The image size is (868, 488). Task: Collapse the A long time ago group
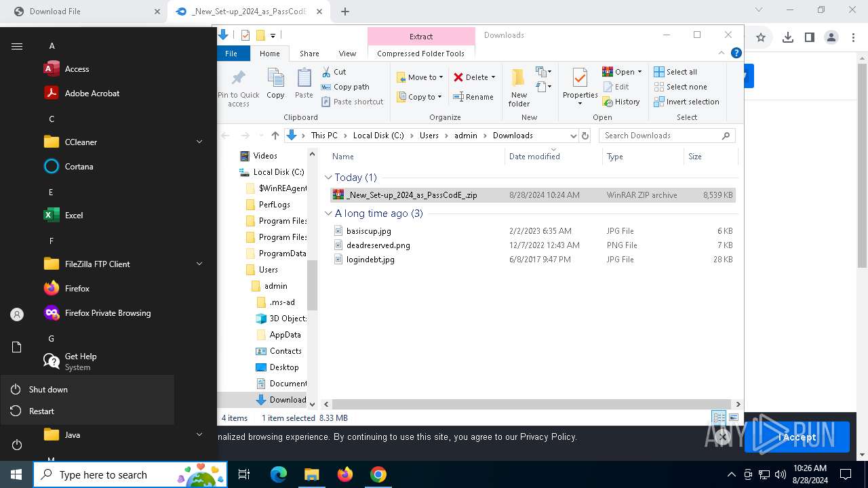pyautogui.click(x=329, y=213)
